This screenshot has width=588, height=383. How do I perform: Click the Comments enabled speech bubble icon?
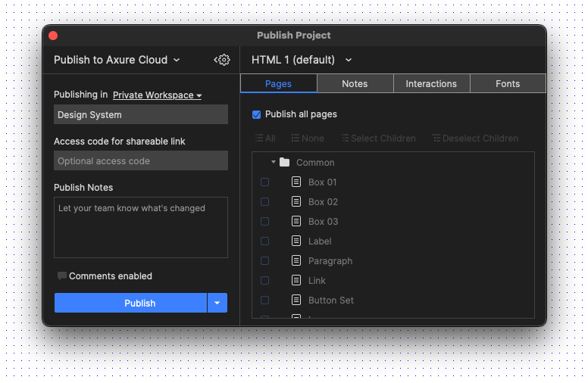click(x=62, y=276)
